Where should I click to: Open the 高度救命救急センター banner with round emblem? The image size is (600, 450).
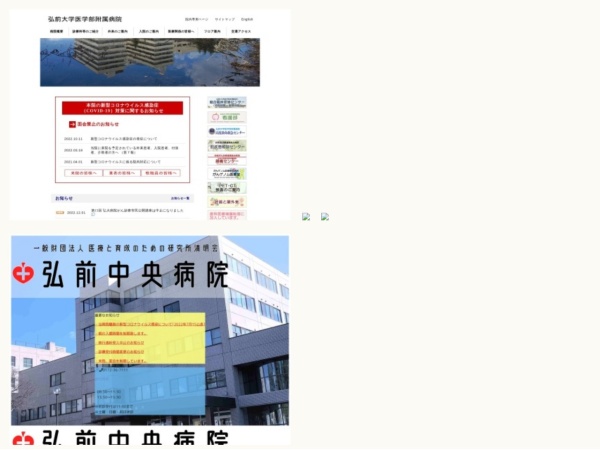227,131
